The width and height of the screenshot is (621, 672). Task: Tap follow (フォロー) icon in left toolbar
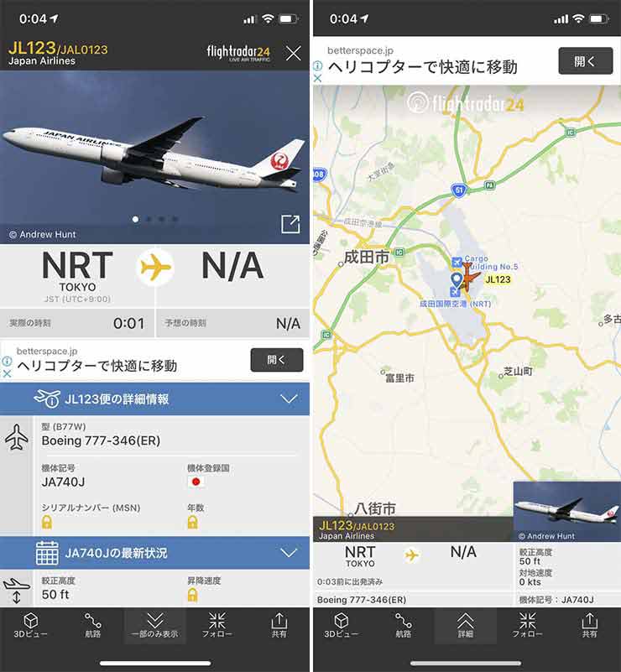click(x=217, y=625)
